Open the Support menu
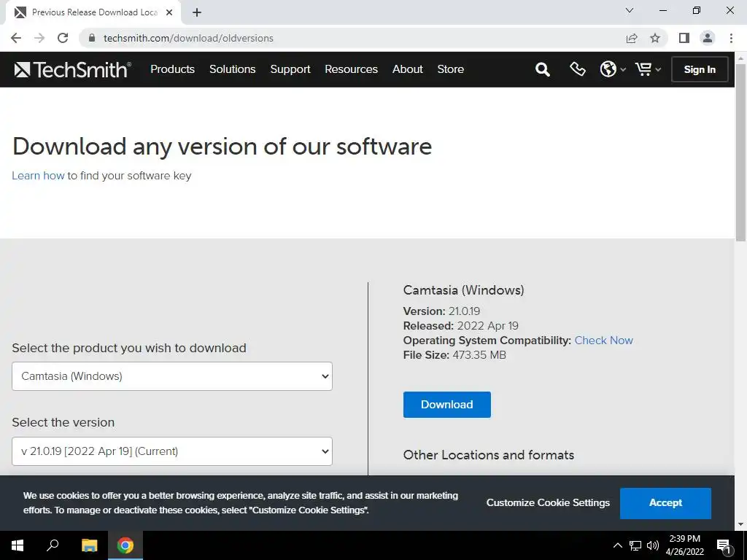 [x=290, y=69]
